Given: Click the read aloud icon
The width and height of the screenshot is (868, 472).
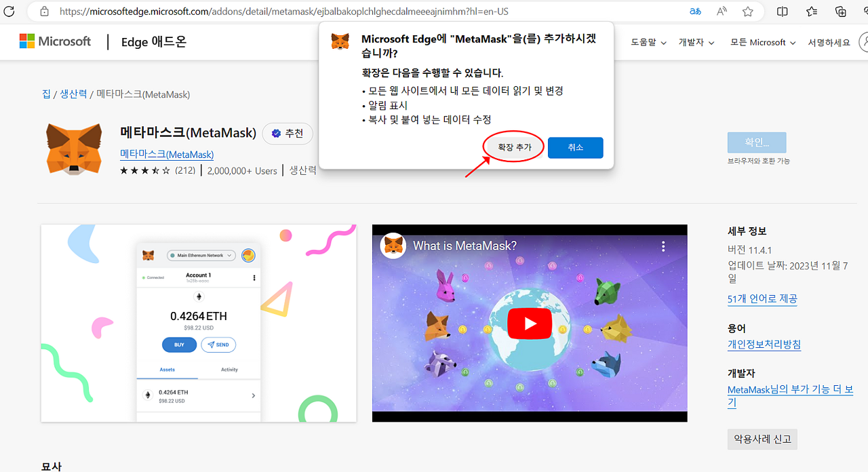Looking at the screenshot, I should [x=722, y=12].
